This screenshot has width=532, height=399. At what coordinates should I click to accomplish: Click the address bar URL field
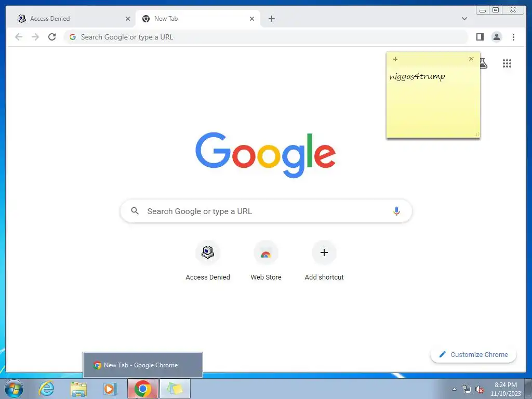[265, 37]
